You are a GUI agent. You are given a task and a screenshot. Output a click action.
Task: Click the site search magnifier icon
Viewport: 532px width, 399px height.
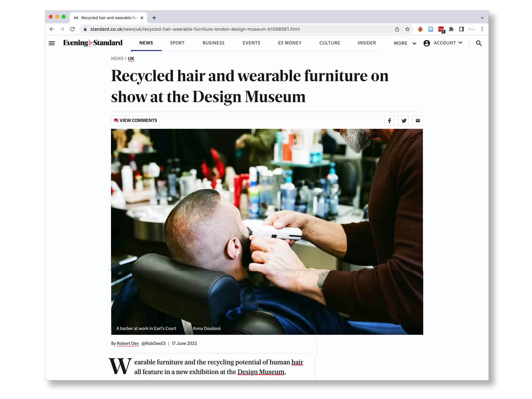478,43
